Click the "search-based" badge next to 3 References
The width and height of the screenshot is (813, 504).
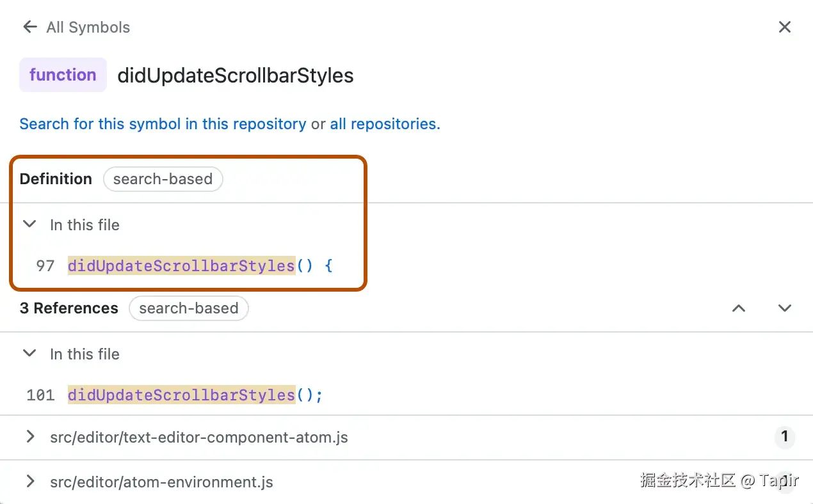click(x=188, y=308)
